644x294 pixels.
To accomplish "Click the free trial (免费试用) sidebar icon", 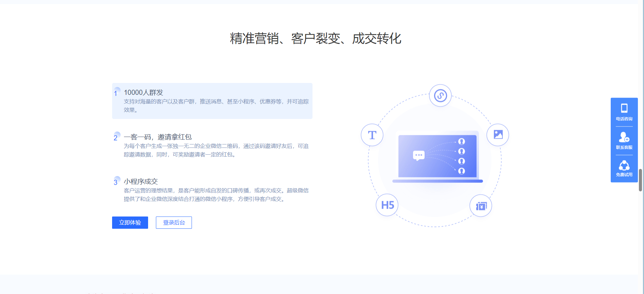I will [x=624, y=169].
